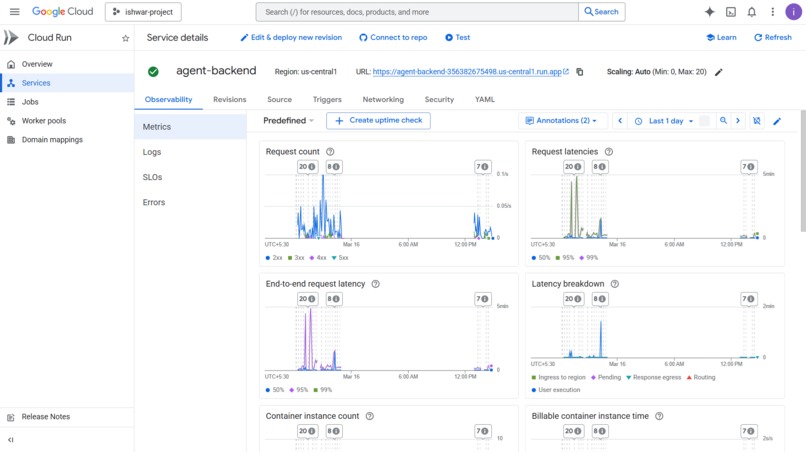
Task: Toggle User execution series in Latency breakdown
Action: (x=556, y=390)
